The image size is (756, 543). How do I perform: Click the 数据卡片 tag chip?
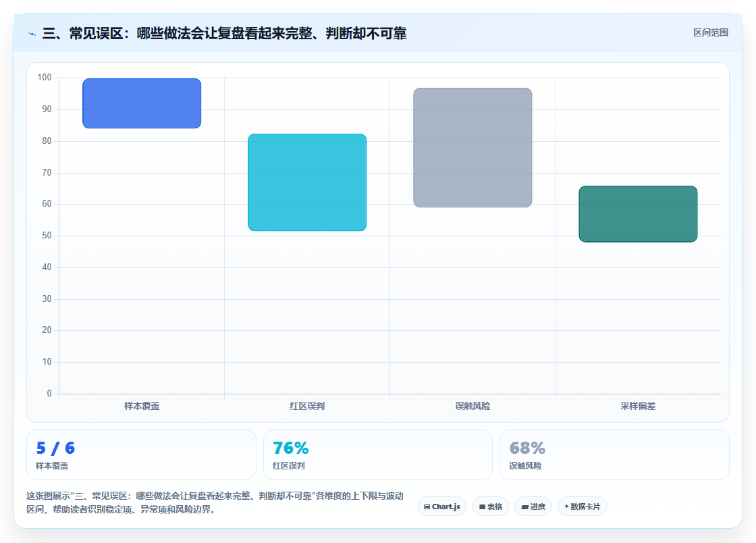pyautogui.click(x=583, y=507)
